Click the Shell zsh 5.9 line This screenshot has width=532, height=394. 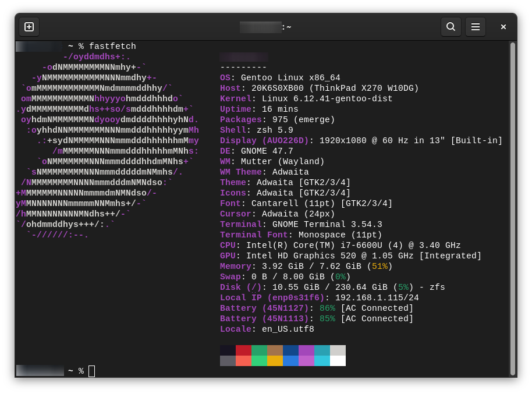(256, 130)
